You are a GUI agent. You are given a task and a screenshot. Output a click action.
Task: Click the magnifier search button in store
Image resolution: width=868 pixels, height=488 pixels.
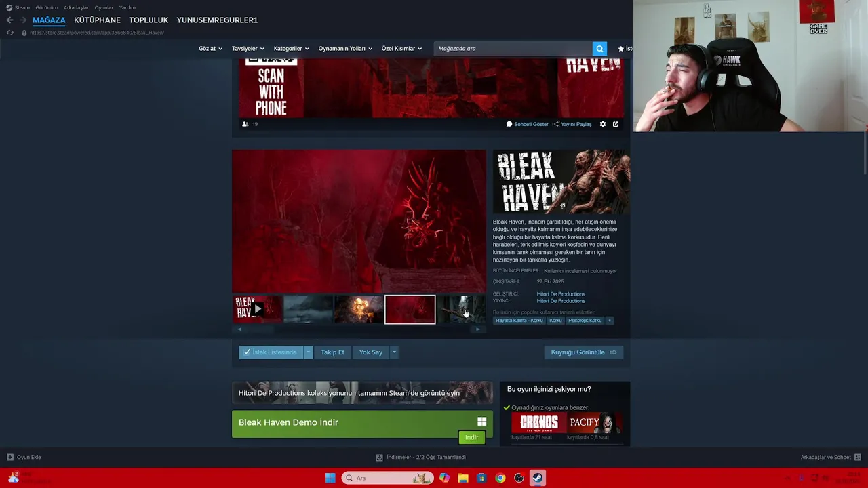(599, 49)
